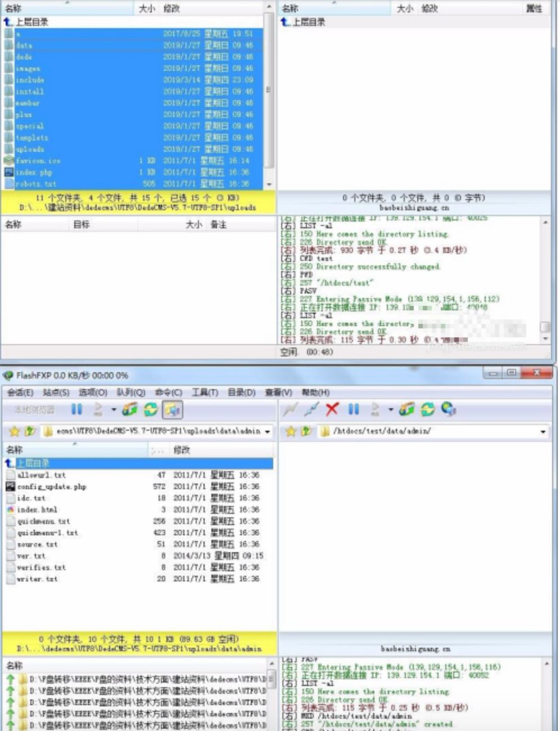Open the 站点(S) menu
The height and width of the screenshot is (731, 560).
56,392
